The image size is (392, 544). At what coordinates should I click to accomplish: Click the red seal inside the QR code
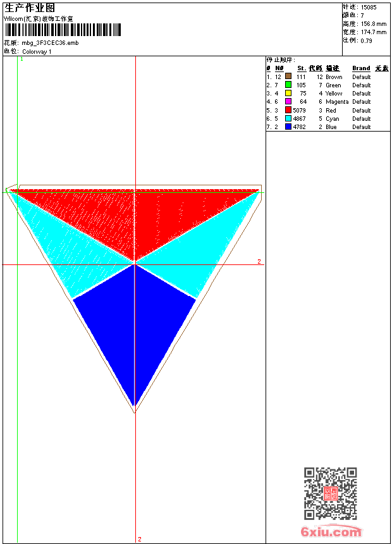click(330, 493)
